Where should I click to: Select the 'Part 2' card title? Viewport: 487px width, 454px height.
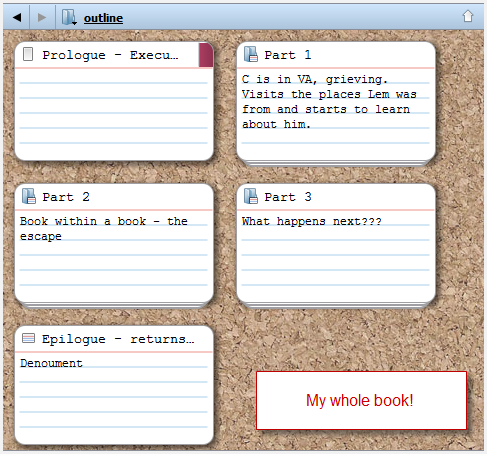[x=66, y=197]
